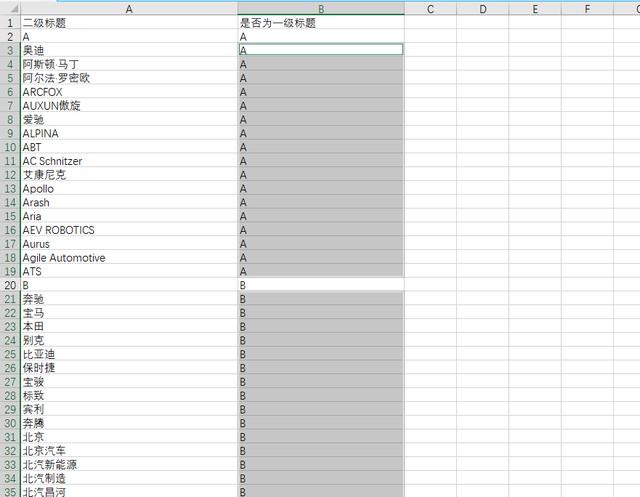Image resolution: width=640 pixels, height=497 pixels.
Task: Click the 北汽昌河 cell
Action: click(x=129, y=492)
